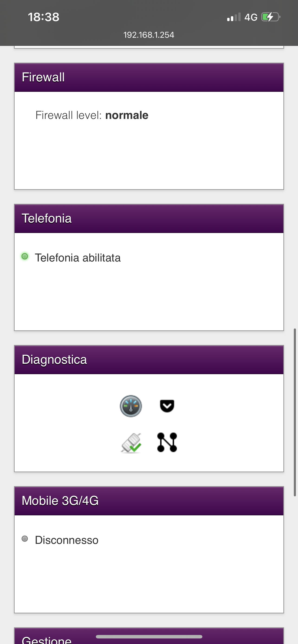Screen dimensions: 298x644
Task: Tap the 4G network indicator
Action: click(251, 17)
